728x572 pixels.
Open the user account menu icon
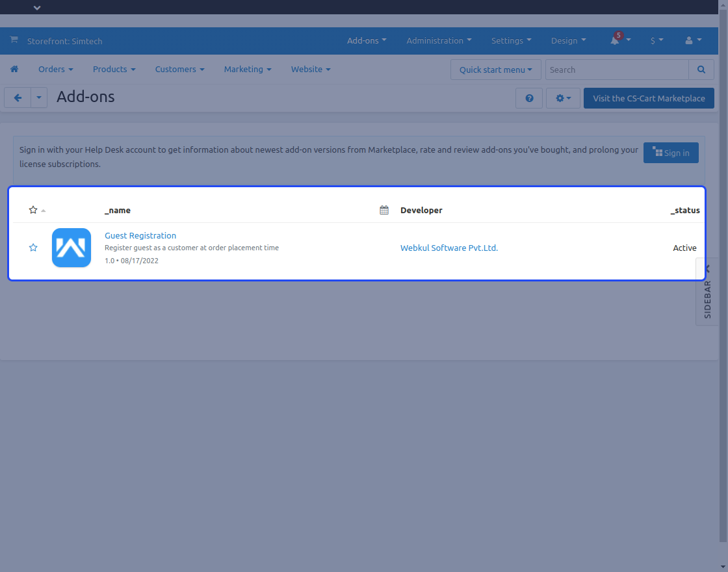(x=693, y=41)
